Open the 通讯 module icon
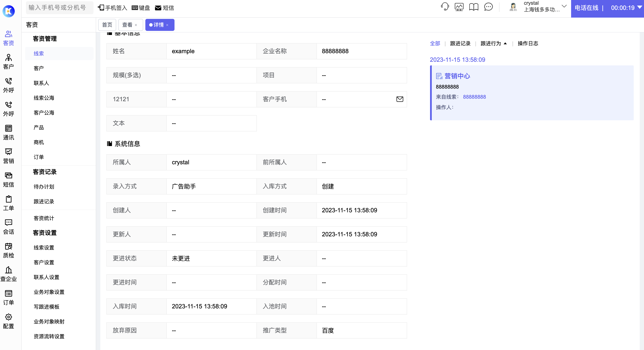Screen dimensions: 644x350 pos(9,132)
